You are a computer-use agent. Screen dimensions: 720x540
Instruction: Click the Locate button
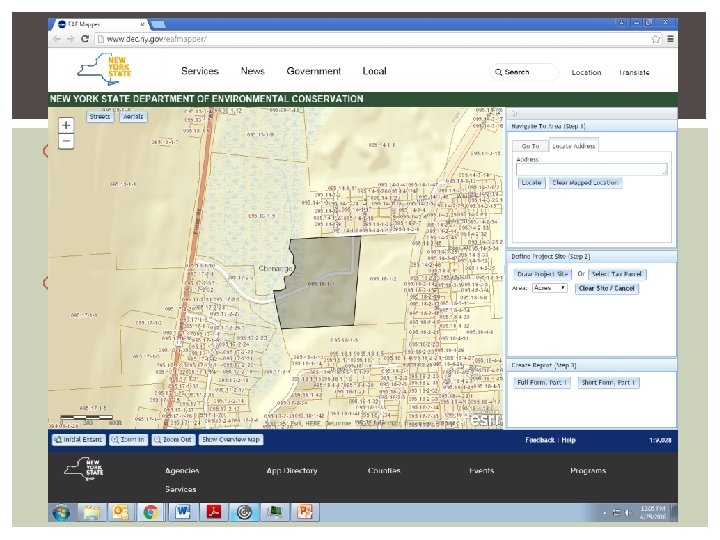531,183
